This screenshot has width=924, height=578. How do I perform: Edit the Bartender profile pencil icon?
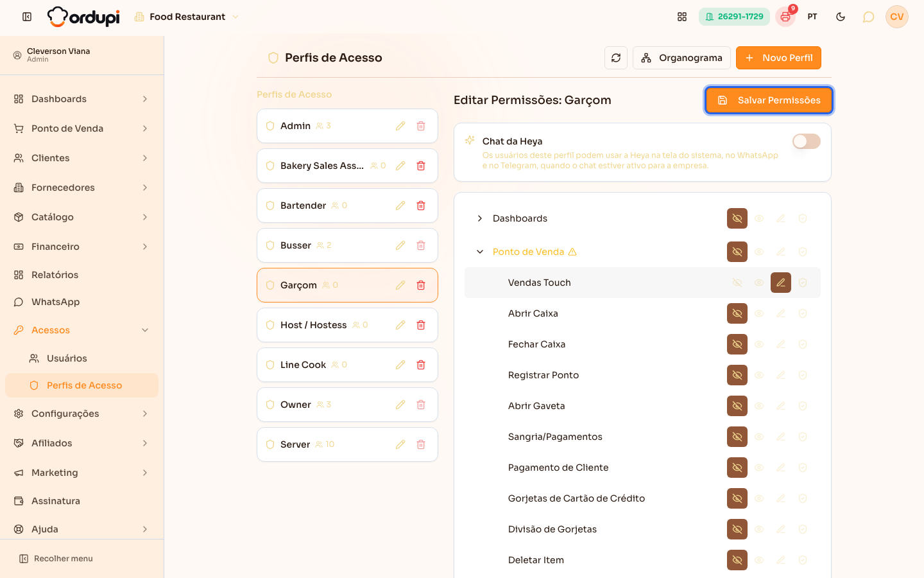[x=400, y=206]
